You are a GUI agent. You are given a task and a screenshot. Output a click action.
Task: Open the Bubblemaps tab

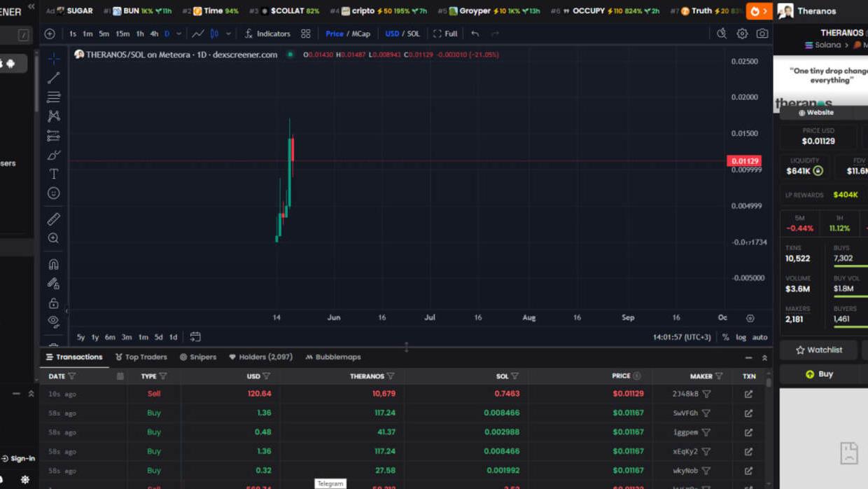pyautogui.click(x=333, y=357)
